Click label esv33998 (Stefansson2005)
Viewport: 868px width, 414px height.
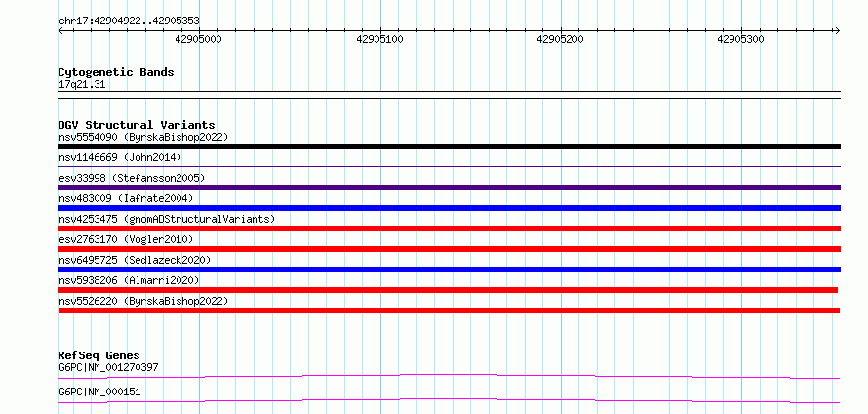pyautogui.click(x=132, y=178)
